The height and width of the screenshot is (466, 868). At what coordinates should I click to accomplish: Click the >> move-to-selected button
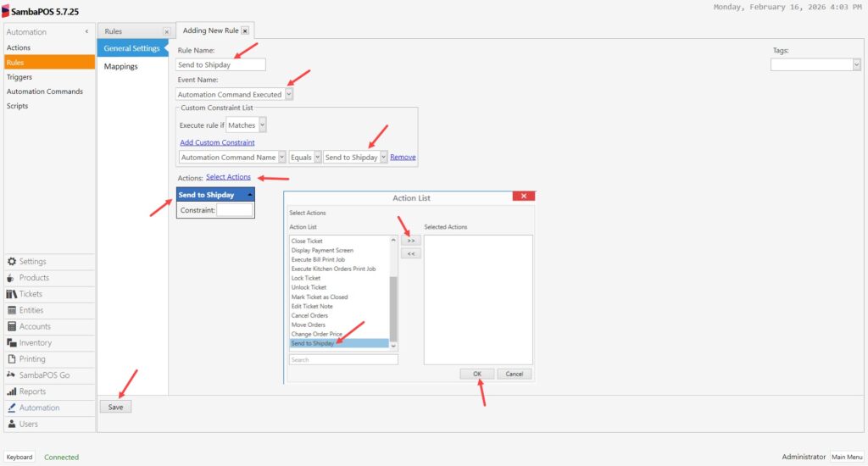[410, 241]
